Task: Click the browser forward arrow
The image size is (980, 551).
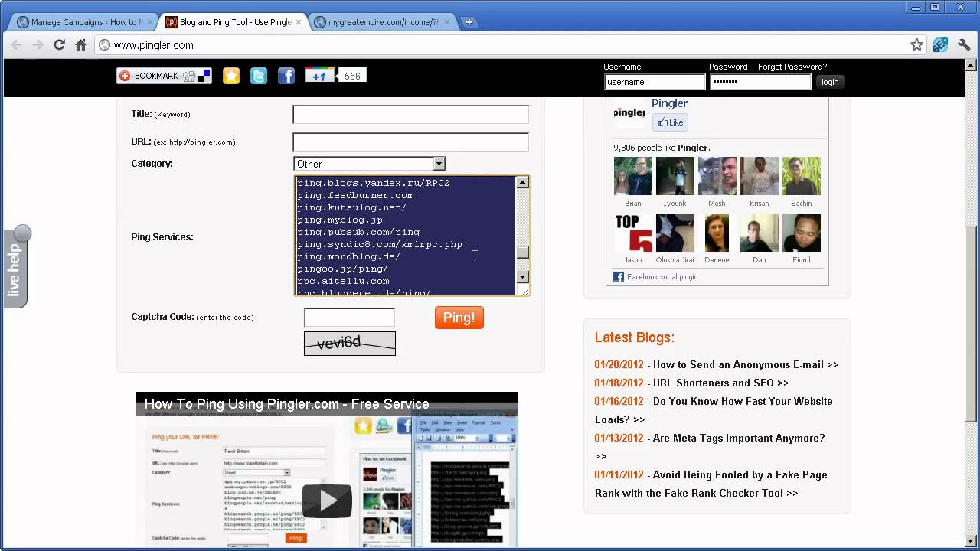Action: point(38,45)
